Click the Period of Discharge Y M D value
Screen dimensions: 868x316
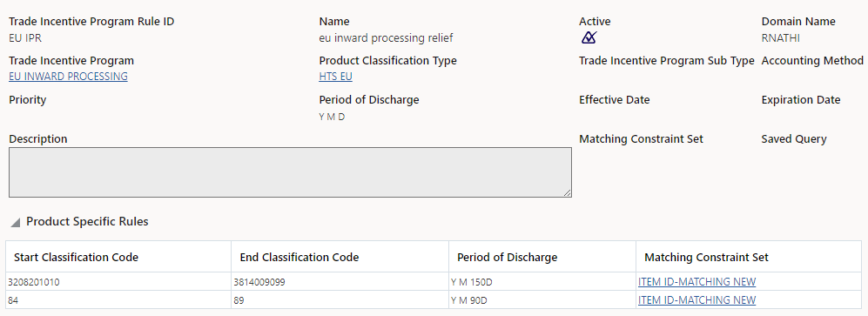pos(333,117)
